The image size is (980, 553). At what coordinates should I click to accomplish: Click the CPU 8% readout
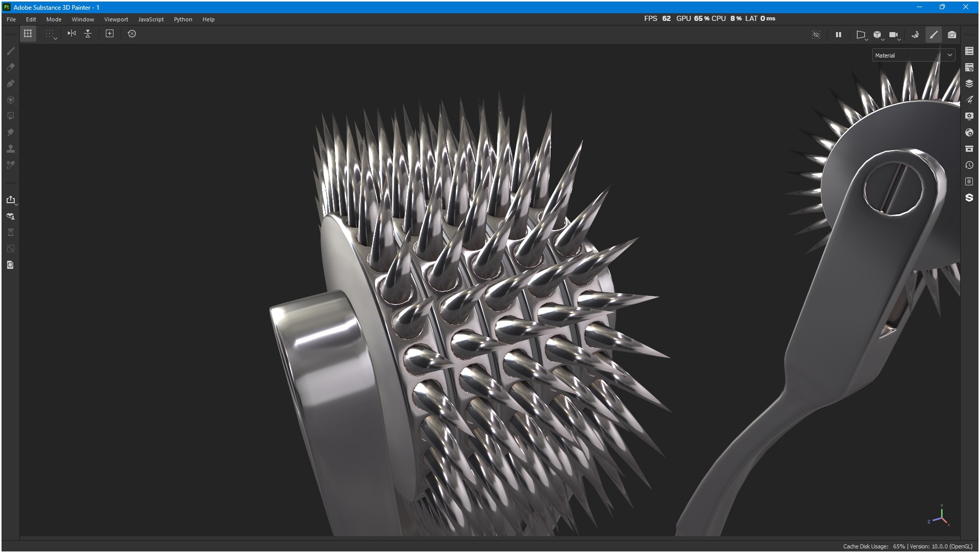(727, 18)
